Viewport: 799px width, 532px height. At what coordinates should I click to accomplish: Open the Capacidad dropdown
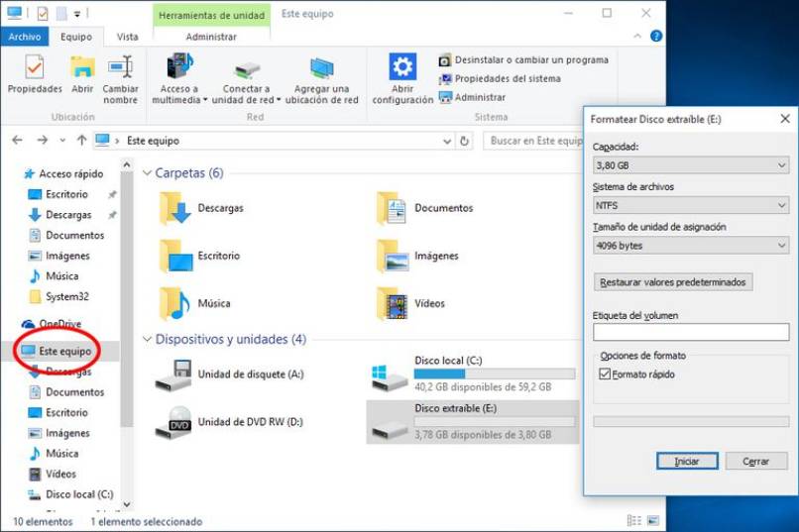coord(691,165)
